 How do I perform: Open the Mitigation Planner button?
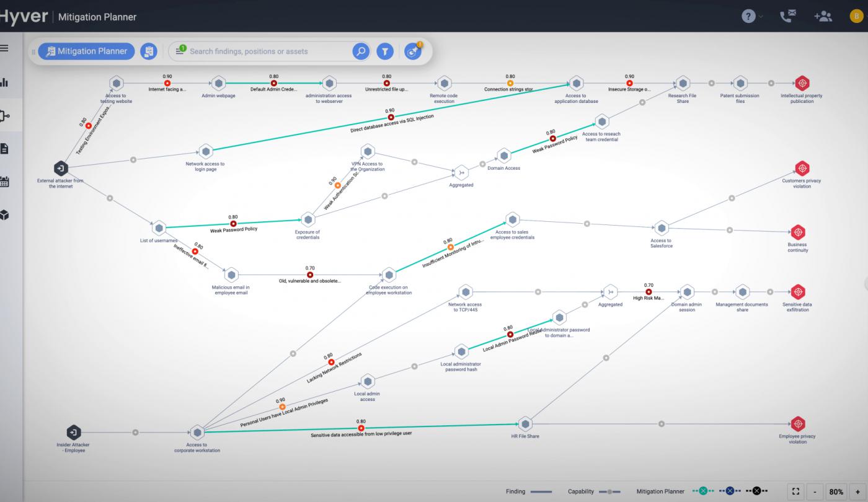pos(86,51)
